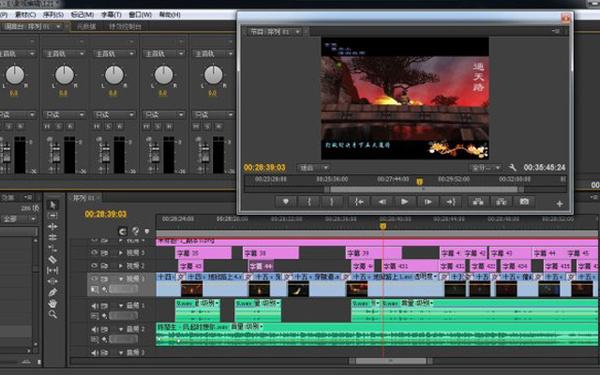Toggle sync lock on 音频 1 track
Screen dimensions: 600x375
click(x=104, y=306)
